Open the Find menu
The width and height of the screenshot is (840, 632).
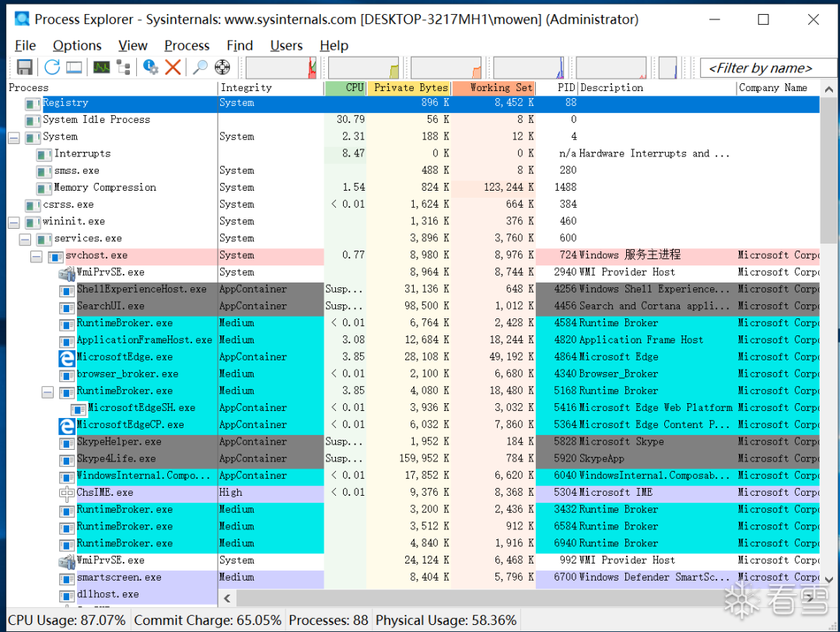[x=239, y=45]
